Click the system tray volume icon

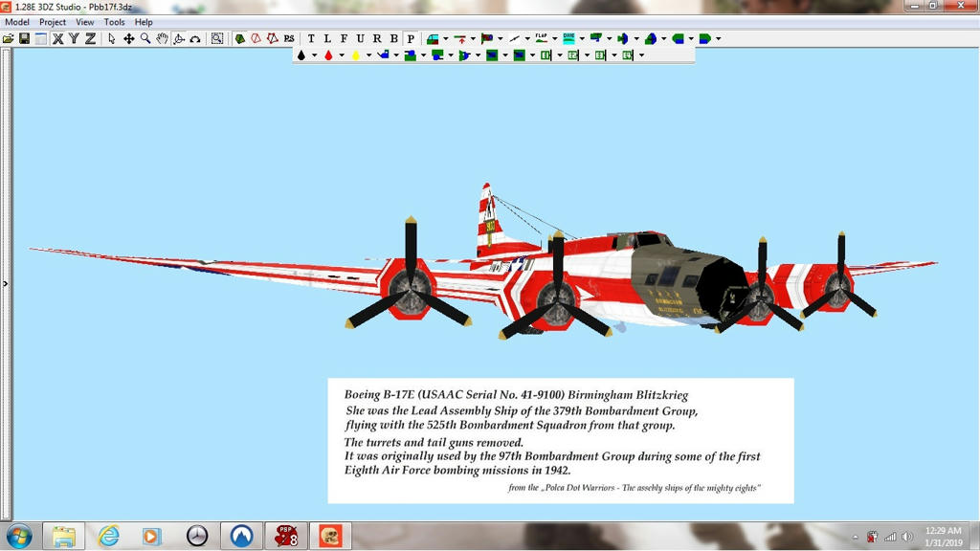pos(907,537)
